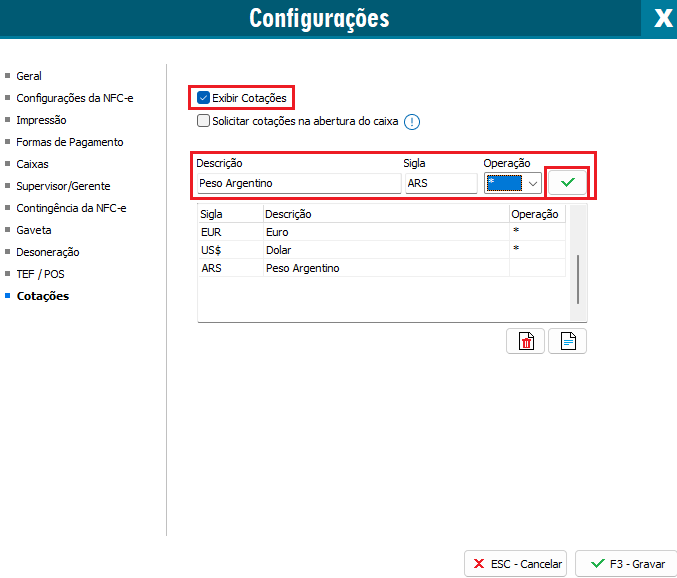Enable Solicitar cotações na abertura do caixa
The width and height of the screenshot is (677, 578).
click(x=204, y=121)
